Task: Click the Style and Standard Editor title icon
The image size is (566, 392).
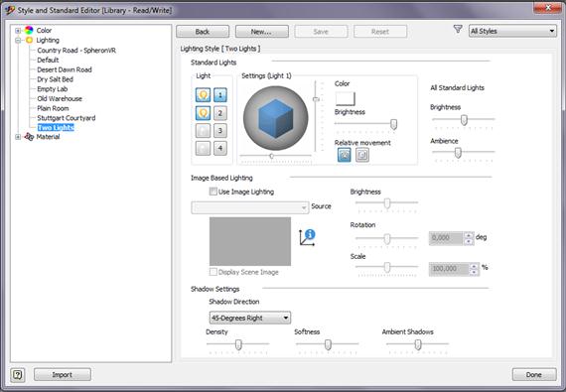Action: (x=10, y=10)
